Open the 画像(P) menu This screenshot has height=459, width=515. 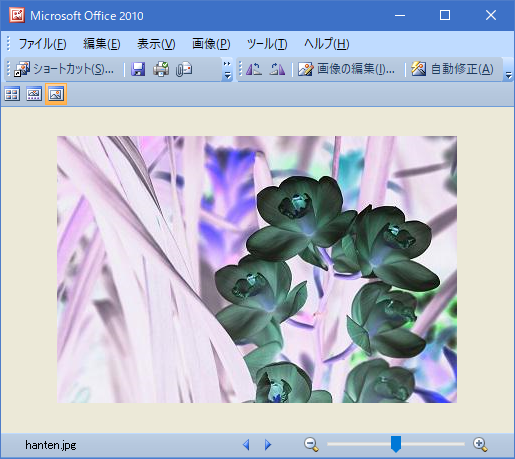pyautogui.click(x=211, y=44)
